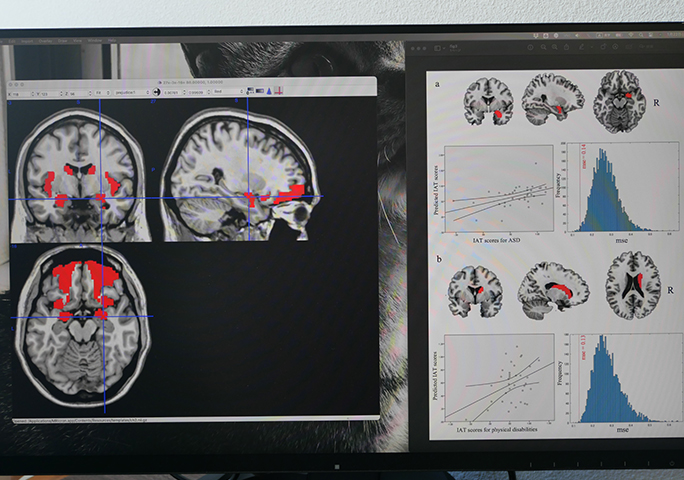Click the color bar icon in MRIcron toolbar
Viewport: 684px width, 480px height.
260,91
